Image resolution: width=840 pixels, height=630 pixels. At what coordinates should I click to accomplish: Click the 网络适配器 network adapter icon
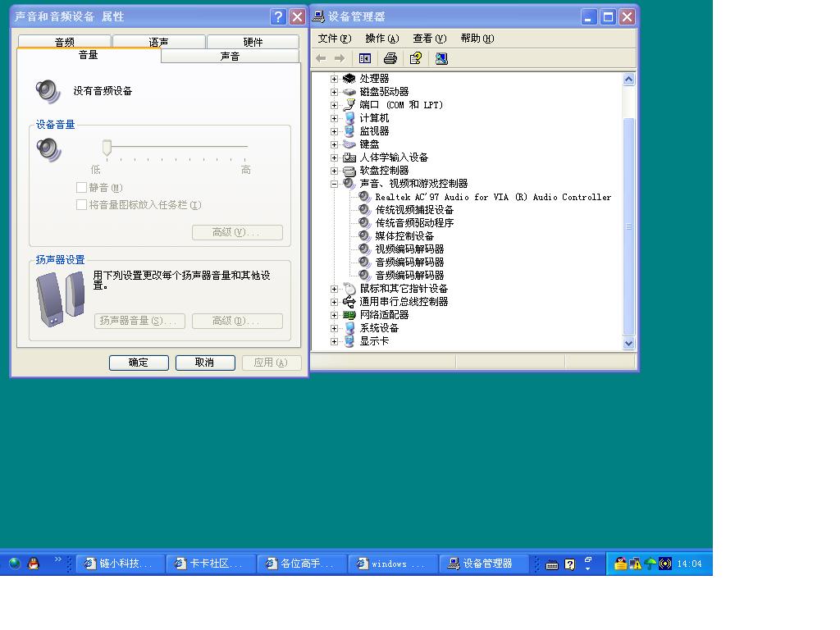tap(349, 315)
